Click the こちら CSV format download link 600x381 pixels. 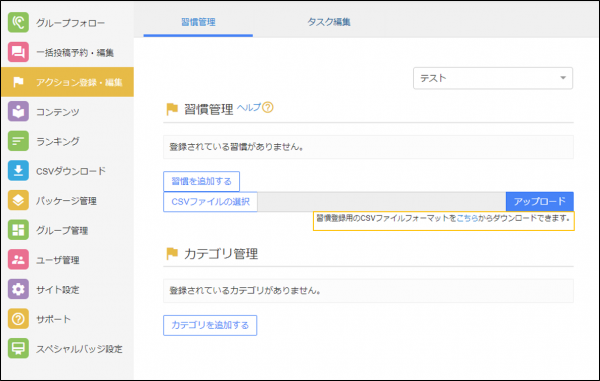point(467,218)
